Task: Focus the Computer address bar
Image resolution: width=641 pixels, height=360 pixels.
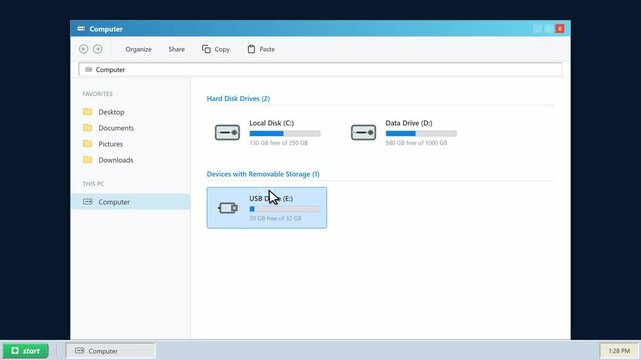Action: [320, 69]
